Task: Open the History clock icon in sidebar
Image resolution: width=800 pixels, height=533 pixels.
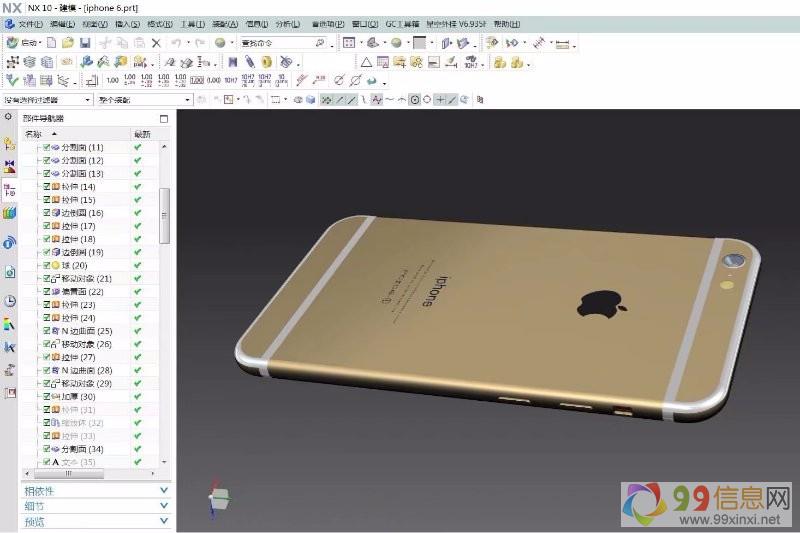Action: pyautogui.click(x=10, y=301)
